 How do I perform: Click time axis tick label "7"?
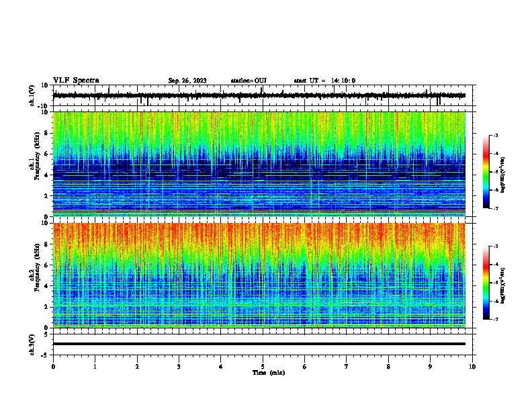[x=347, y=367]
